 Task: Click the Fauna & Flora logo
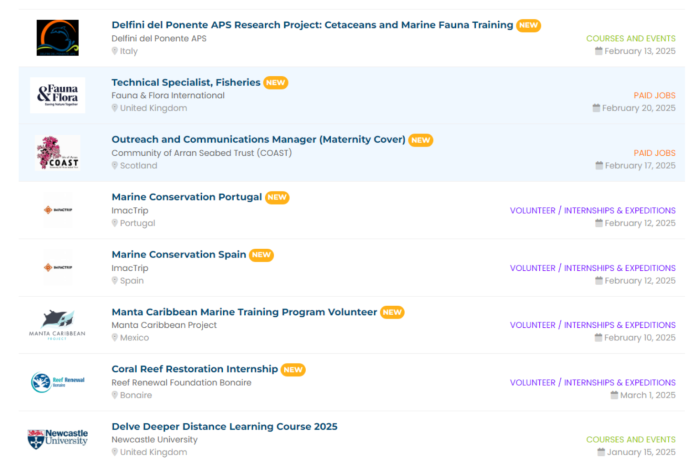click(x=58, y=95)
